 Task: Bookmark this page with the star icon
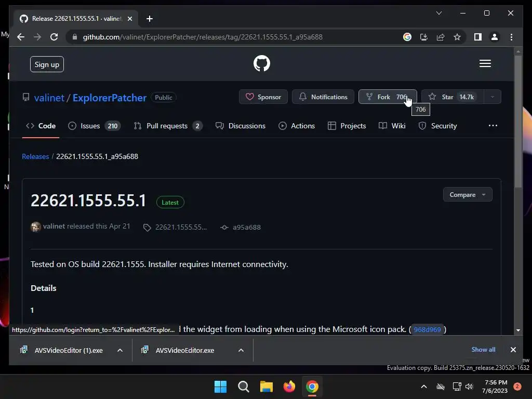coord(457,37)
